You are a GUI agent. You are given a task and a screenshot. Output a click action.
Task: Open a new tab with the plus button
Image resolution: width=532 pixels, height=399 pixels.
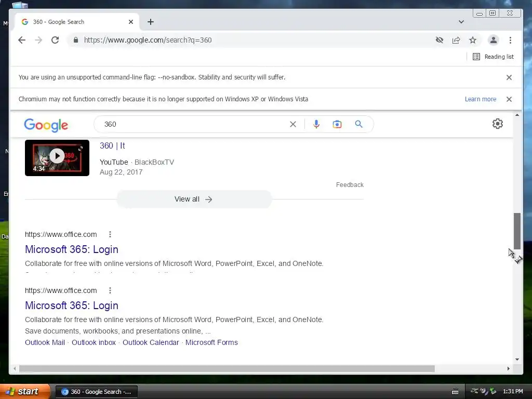[x=151, y=22]
